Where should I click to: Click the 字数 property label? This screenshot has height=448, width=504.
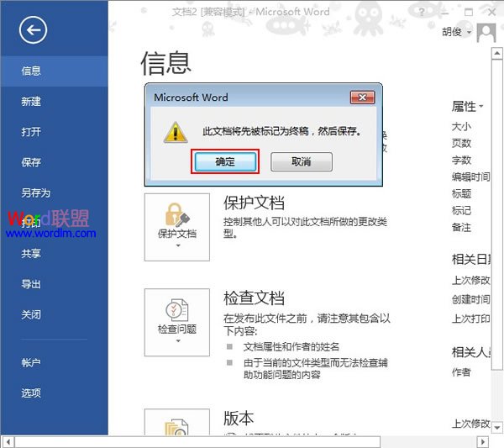(461, 160)
